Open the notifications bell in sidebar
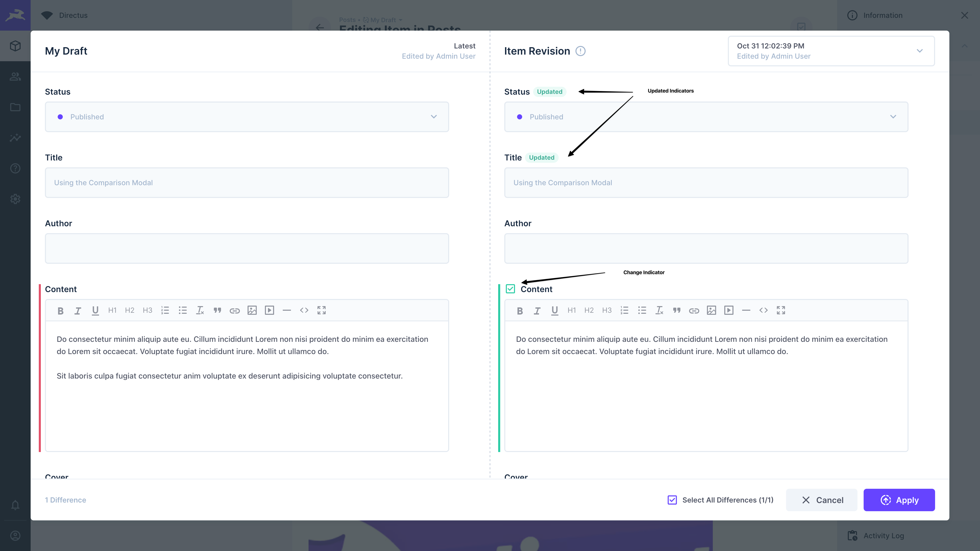 [x=15, y=505]
